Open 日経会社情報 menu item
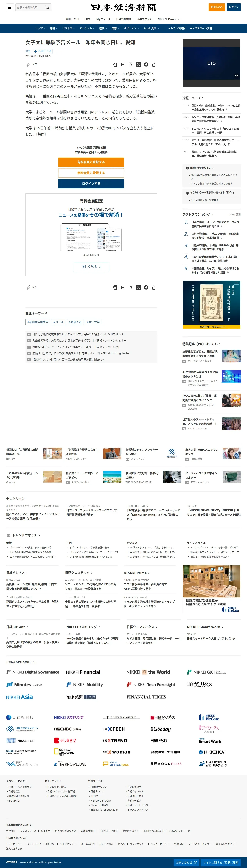Screen dimensions: 247x868 [123, 19]
